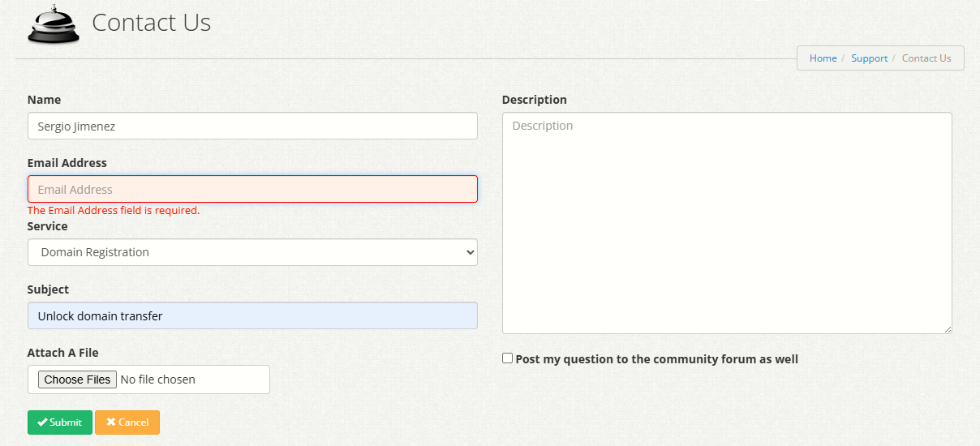
Task: Click the service bell icon
Action: (54, 24)
